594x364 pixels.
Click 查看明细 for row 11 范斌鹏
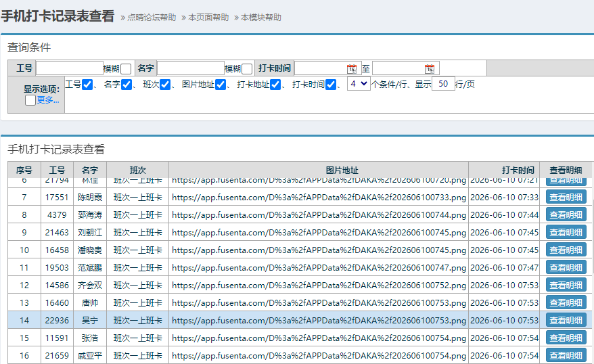coord(566,267)
